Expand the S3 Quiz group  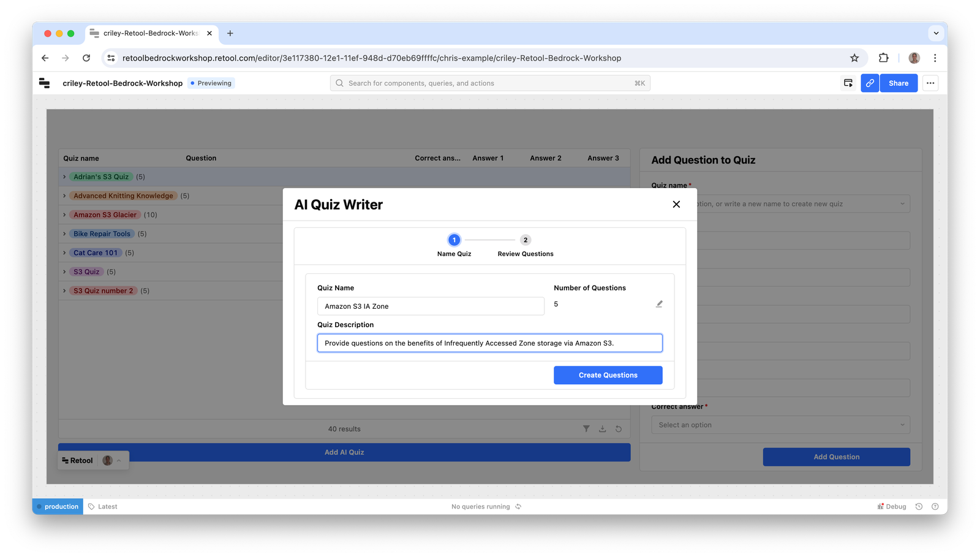pos(64,271)
